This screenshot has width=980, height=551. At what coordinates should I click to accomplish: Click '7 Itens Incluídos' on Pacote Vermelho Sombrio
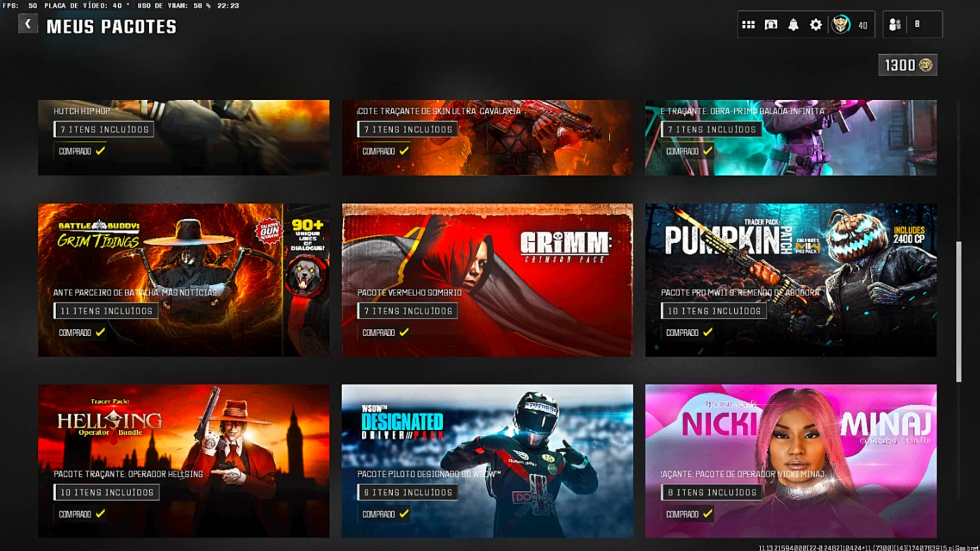[x=408, y=311]
